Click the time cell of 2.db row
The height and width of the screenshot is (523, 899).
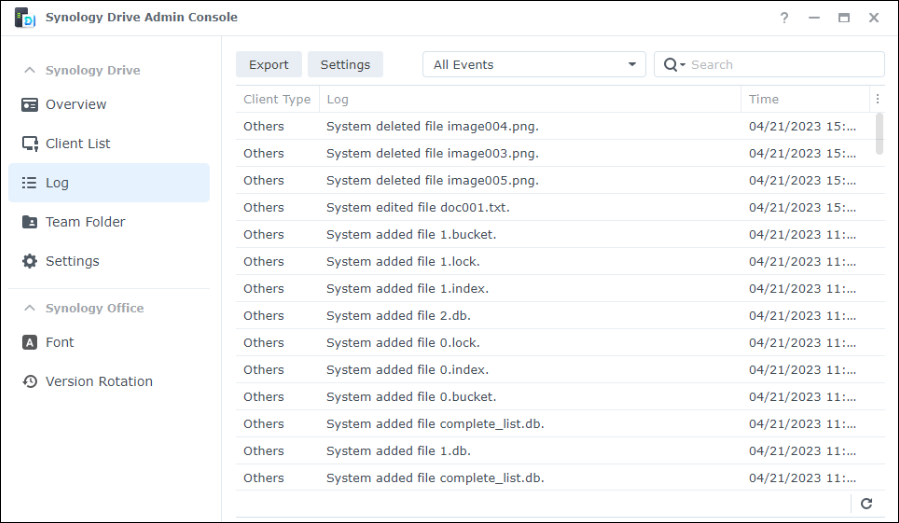tap(802, 315)
